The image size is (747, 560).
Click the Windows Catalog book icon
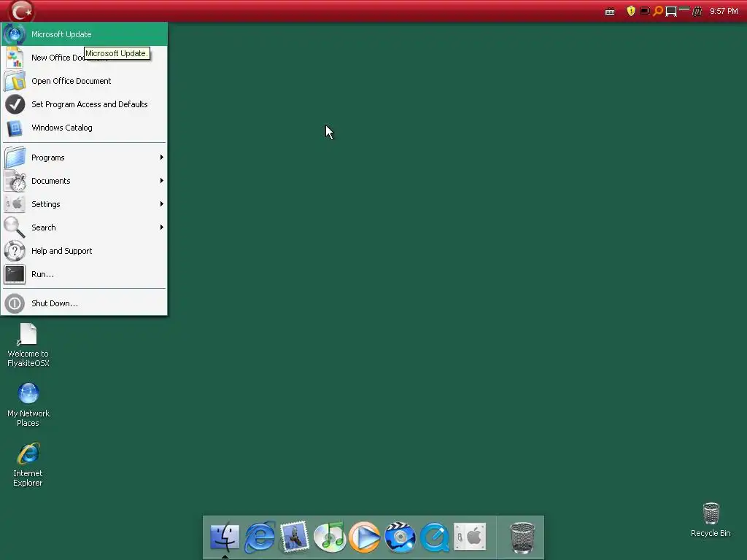tap(15, 128)
